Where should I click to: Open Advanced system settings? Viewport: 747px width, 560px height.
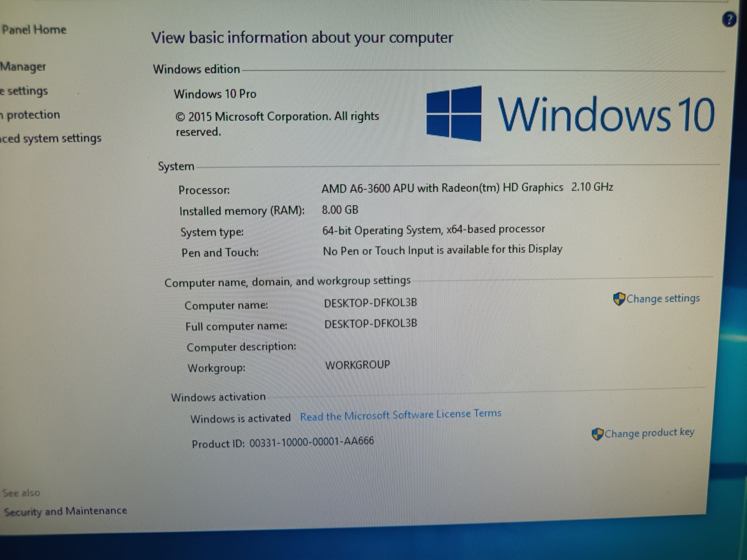point(50,139)
